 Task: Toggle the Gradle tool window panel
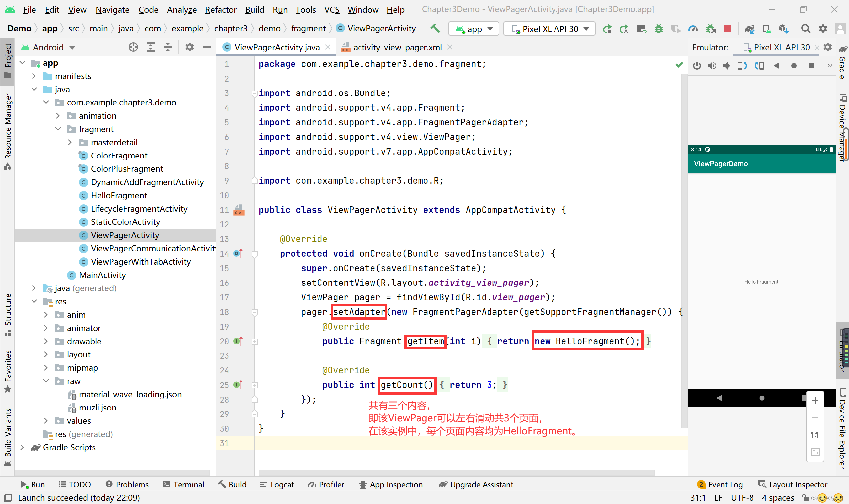coord(843,63)
